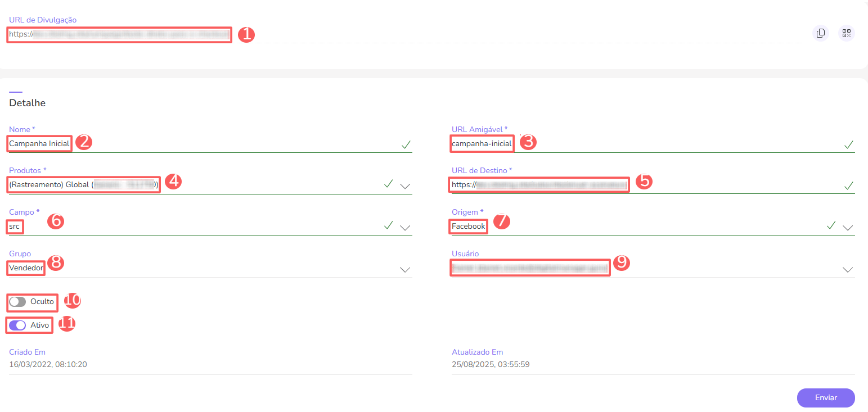Viewport: 868px width, 412px height.
Task: Click the Facebook value in Origem
Action: [x=468, y=227]
